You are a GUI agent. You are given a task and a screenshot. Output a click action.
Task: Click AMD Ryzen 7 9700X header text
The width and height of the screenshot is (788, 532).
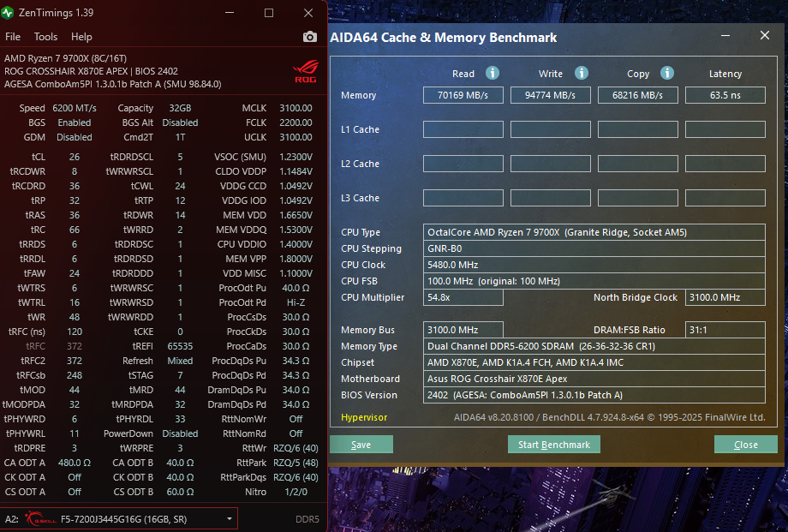tap(65, 58)
